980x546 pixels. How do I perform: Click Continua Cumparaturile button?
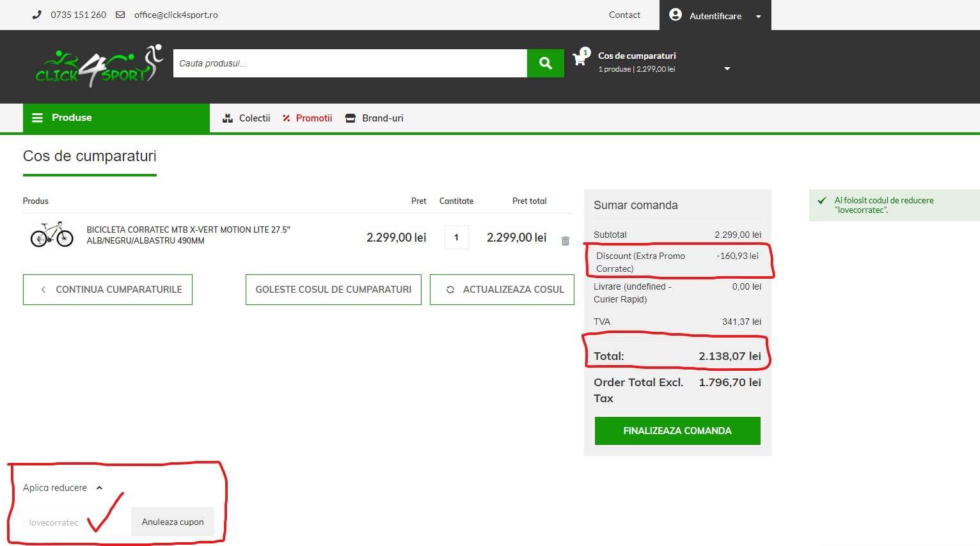(x=107, y=290)
